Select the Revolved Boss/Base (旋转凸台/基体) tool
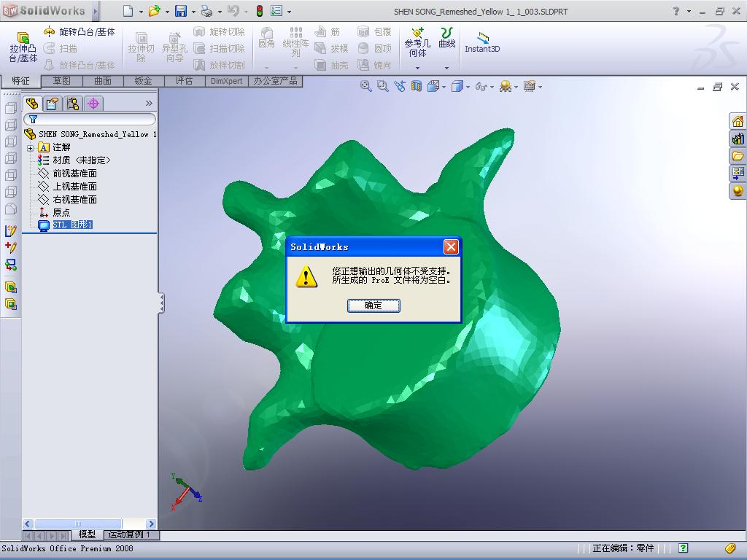The width and height of the screenshot is (747, 560). (79, 32)
